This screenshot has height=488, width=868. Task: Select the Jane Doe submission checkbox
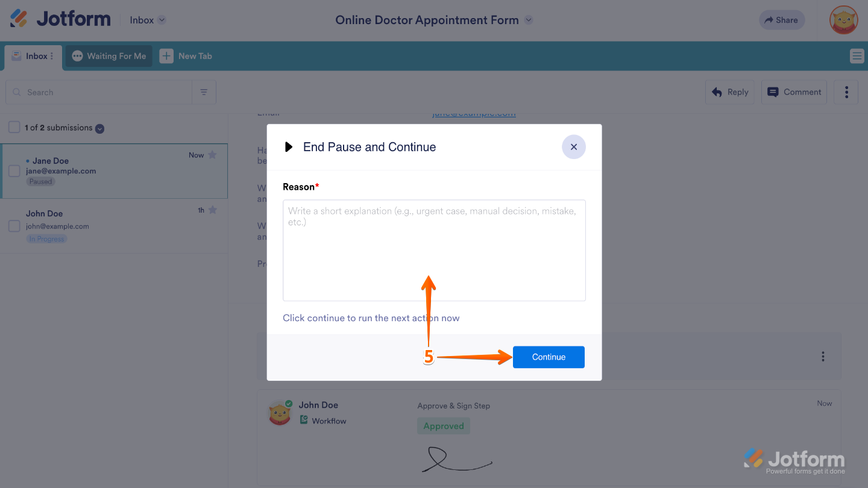pos(13,172)
